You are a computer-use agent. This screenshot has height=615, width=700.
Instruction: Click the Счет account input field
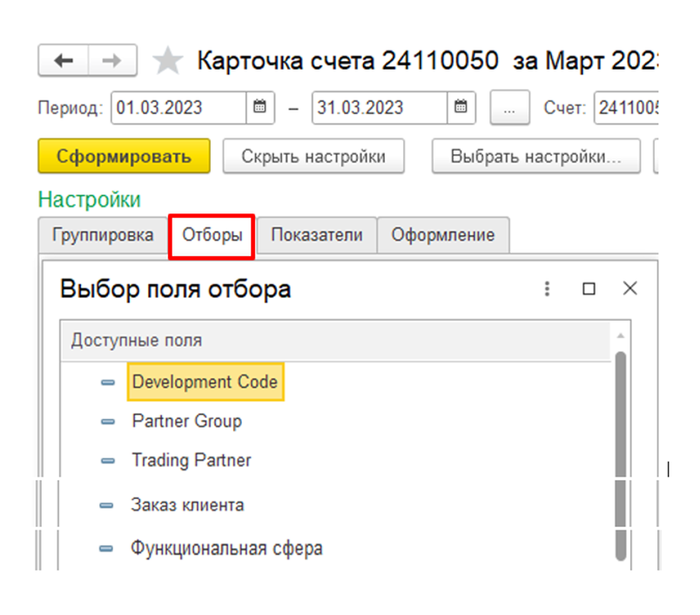click(627, 108)
